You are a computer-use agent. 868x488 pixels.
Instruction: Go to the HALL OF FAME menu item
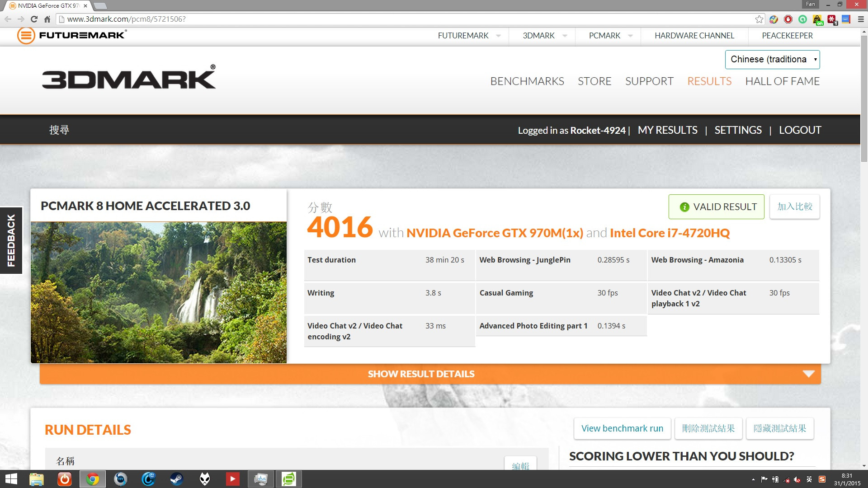[x=783, y=81]
